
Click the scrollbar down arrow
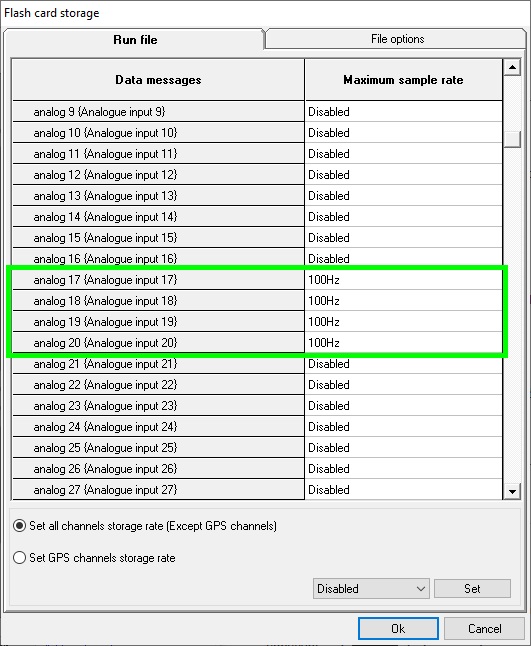click(512, 491)
